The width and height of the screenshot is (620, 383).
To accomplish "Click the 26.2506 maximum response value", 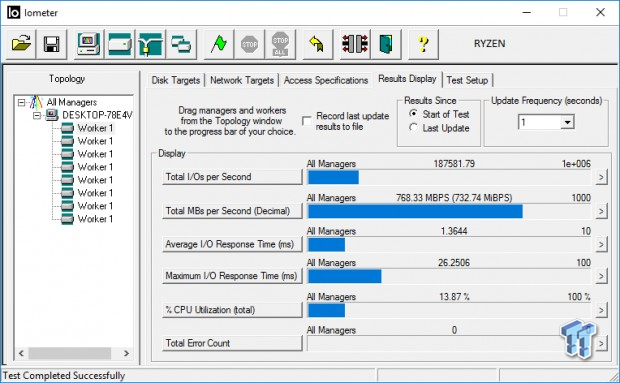I will (x=454, y=262).
